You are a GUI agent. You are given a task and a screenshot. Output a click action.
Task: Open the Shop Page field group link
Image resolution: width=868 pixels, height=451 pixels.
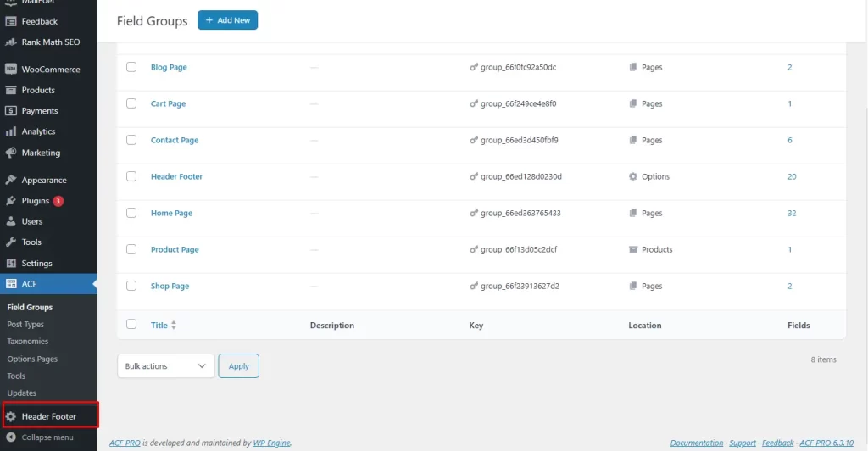(x=170, y=286)
